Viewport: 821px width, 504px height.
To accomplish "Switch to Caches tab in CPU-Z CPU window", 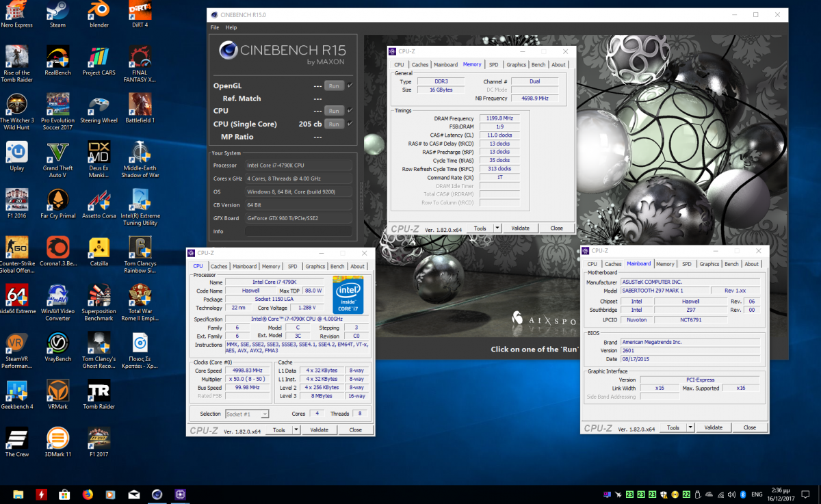I will tap(219, 266).
